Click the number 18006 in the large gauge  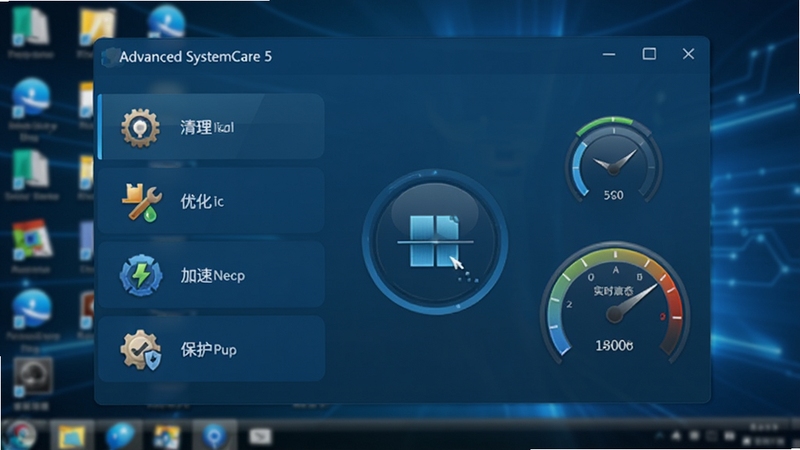tap(614, 345)
